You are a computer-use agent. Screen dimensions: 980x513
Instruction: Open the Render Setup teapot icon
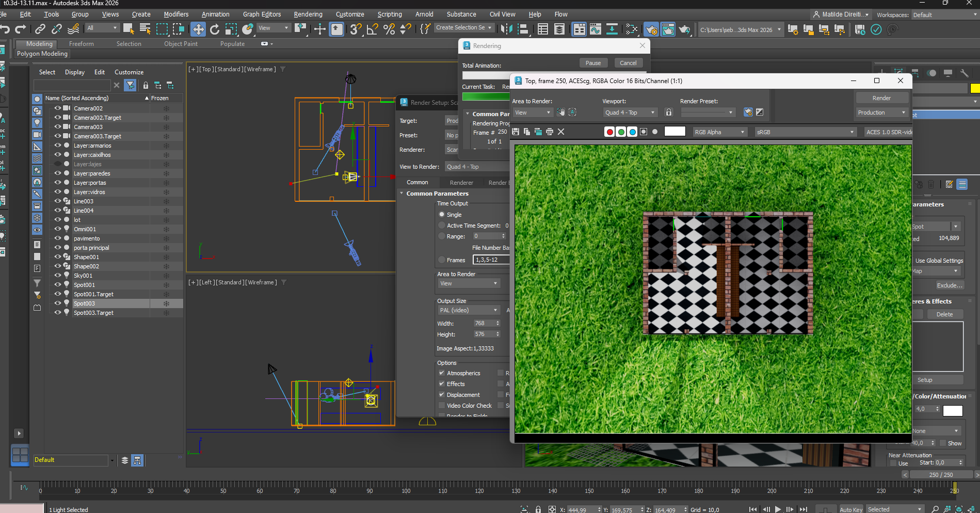(652, 29)
